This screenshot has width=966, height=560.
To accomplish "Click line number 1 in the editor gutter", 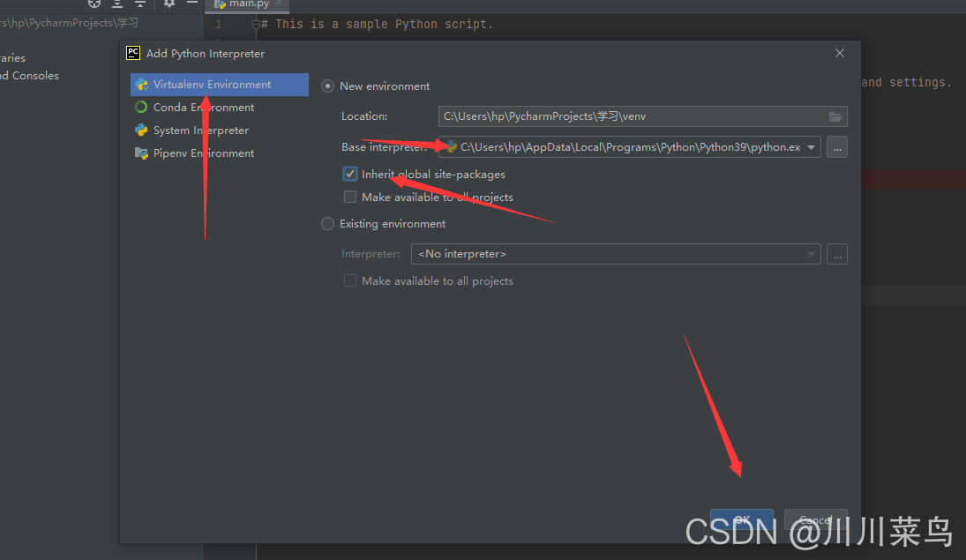I will 218,25.
